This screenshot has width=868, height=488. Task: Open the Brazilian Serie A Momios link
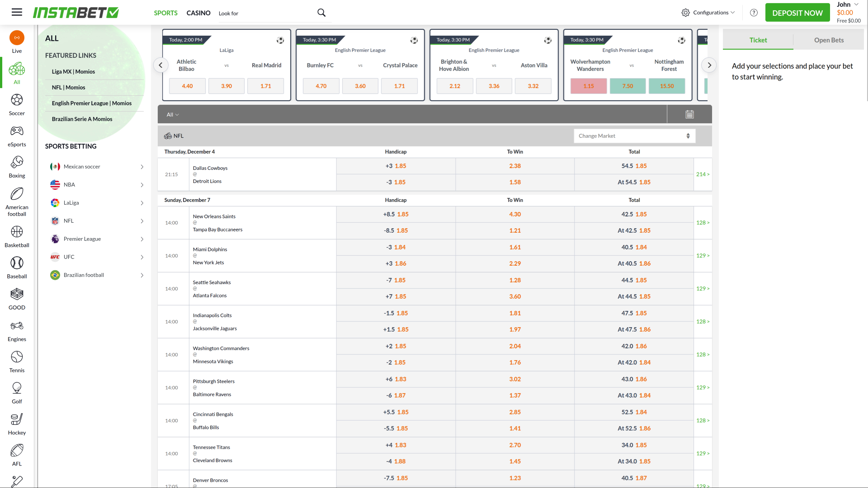click(82, 119)
